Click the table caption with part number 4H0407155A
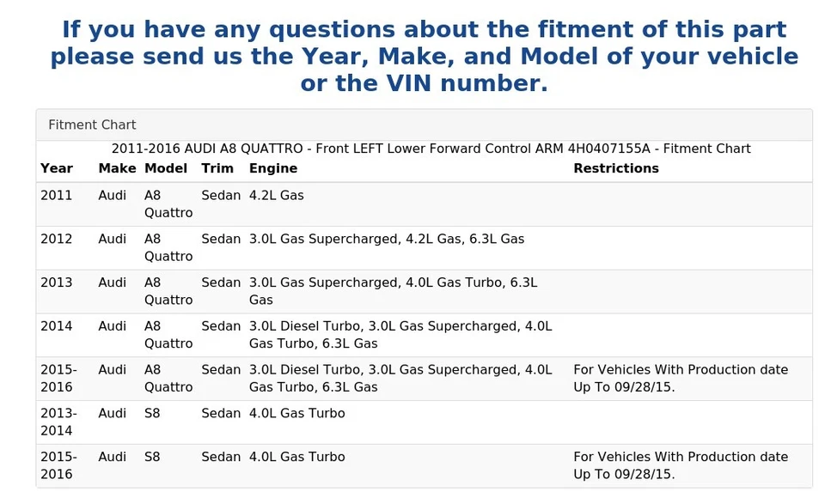Screen dimensions: 825x504 click(x=431, y=149)
